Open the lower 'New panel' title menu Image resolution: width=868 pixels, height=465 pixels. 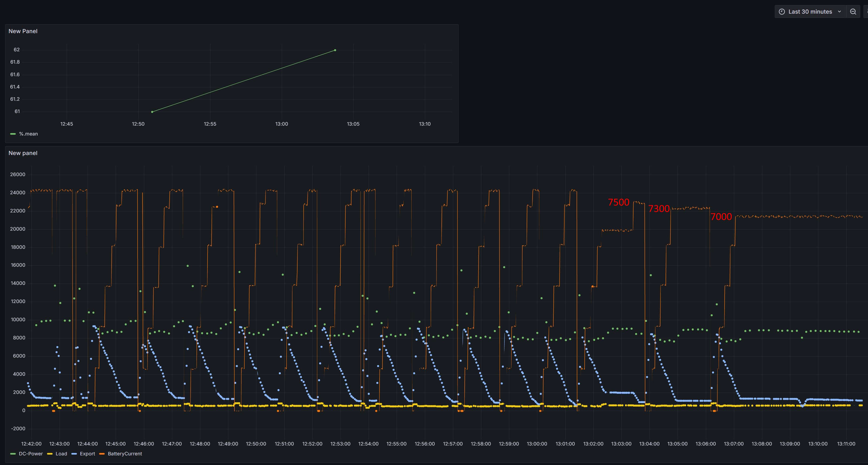click(23, 153)
